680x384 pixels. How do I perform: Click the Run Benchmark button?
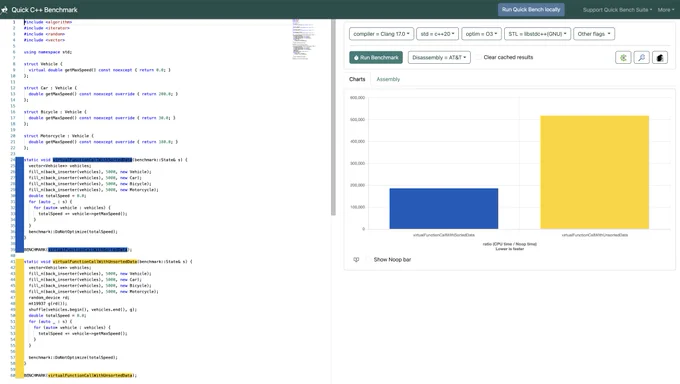[376, 57]
